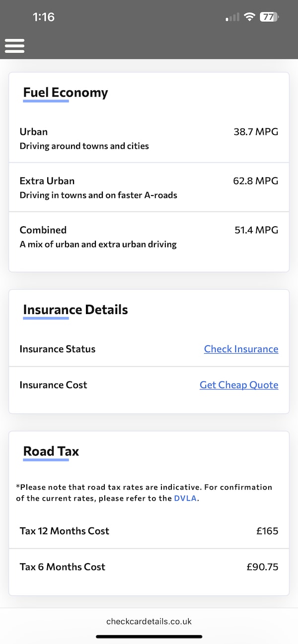Tap the Extra Urban 62.8 MPG value
The image size is (298, 644).
pos(255,181)
